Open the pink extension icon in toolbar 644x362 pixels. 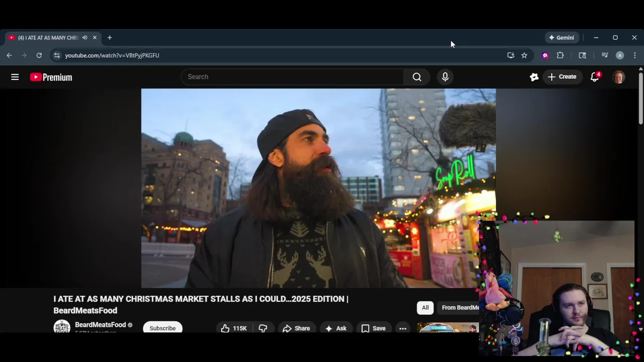click(x=545, y=55)
